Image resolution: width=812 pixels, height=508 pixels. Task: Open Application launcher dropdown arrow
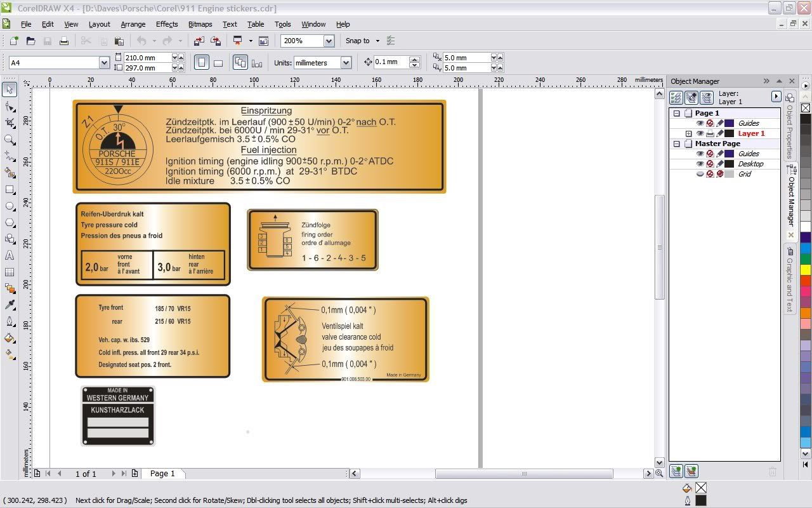250,41
